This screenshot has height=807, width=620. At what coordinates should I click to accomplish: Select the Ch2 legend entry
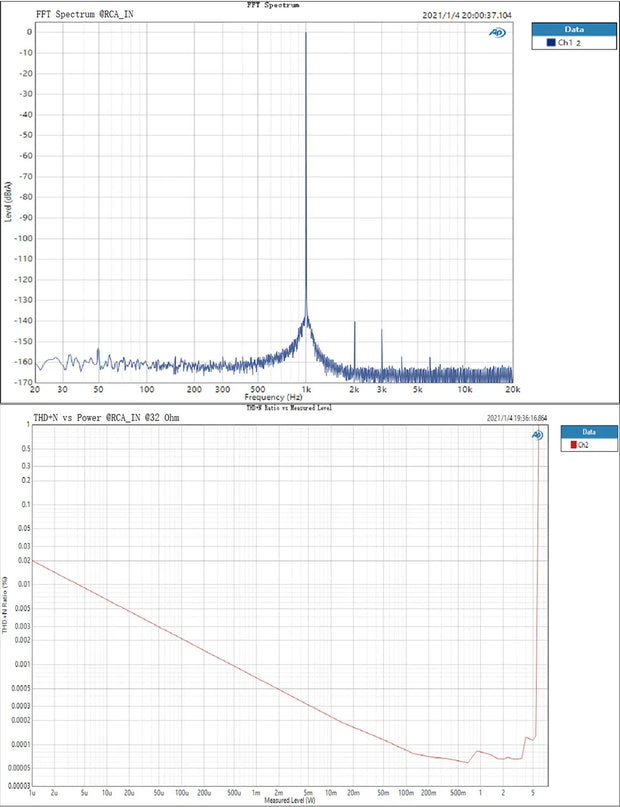(584, 446)
